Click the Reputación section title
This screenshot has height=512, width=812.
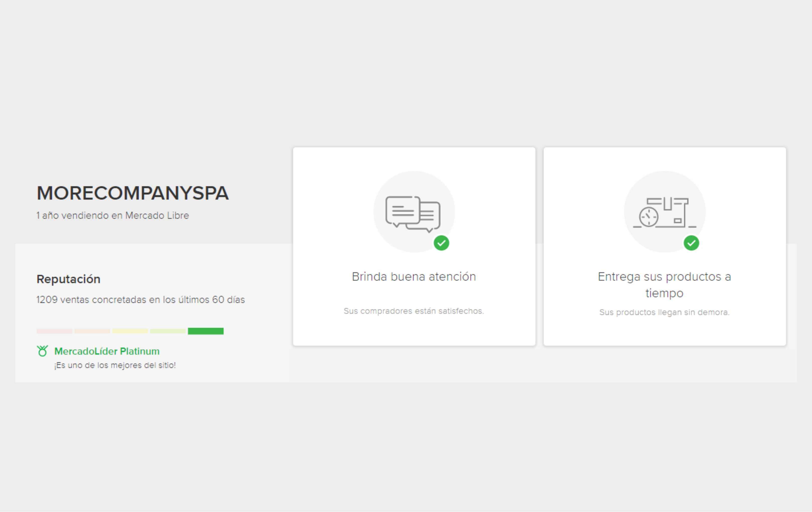(69, 279)
